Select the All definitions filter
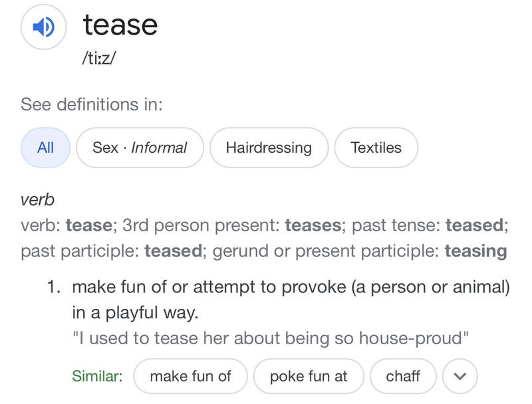 point(45,148)
